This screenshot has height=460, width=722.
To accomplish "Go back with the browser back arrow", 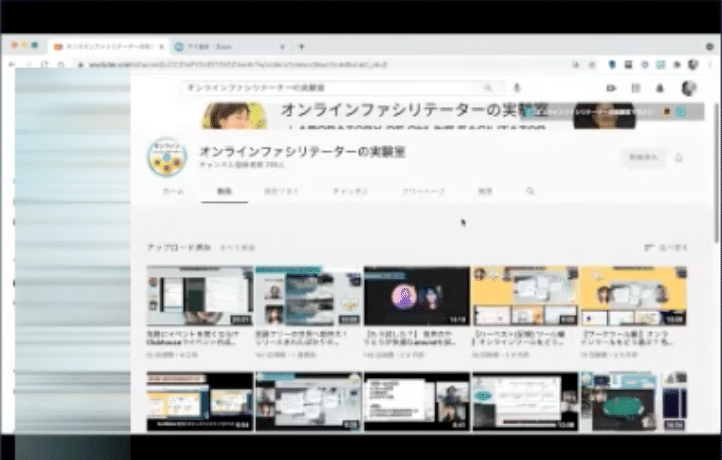I will pos(12,64).
